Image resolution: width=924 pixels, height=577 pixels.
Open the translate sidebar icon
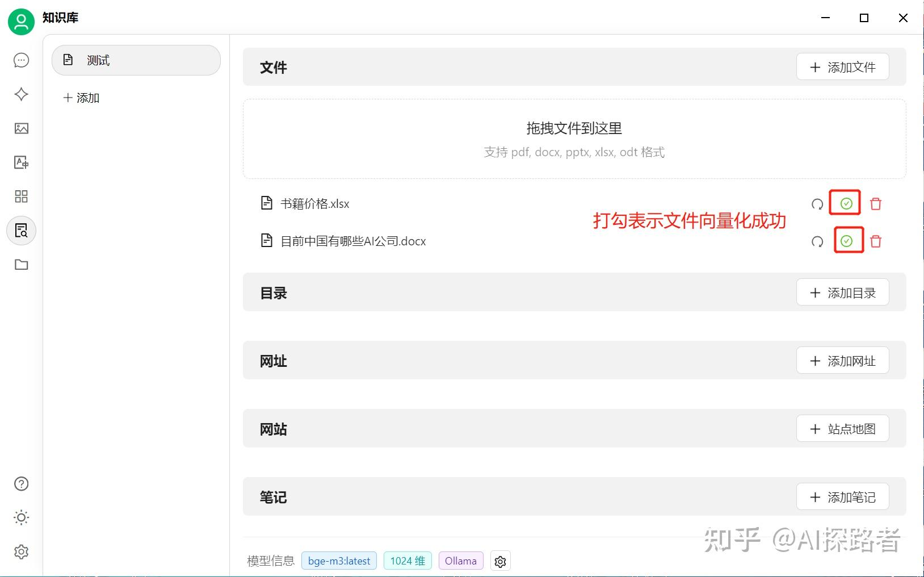tap(22, 162)
